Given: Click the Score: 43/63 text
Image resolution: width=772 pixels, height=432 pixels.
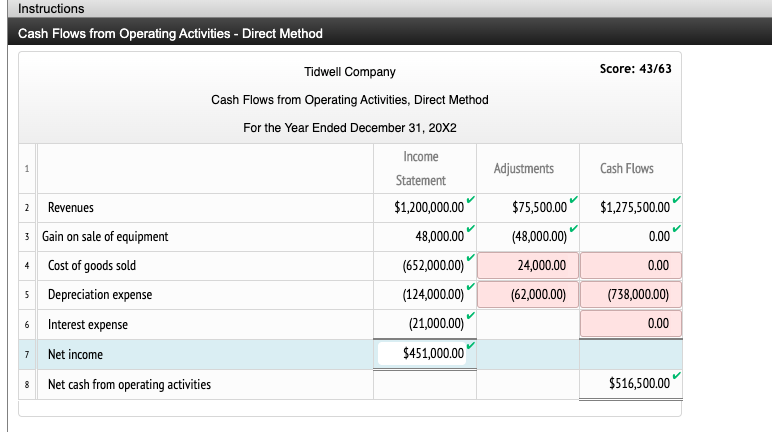Looking at the screenshot, I should pyautogui.click(x=635, y=68).
